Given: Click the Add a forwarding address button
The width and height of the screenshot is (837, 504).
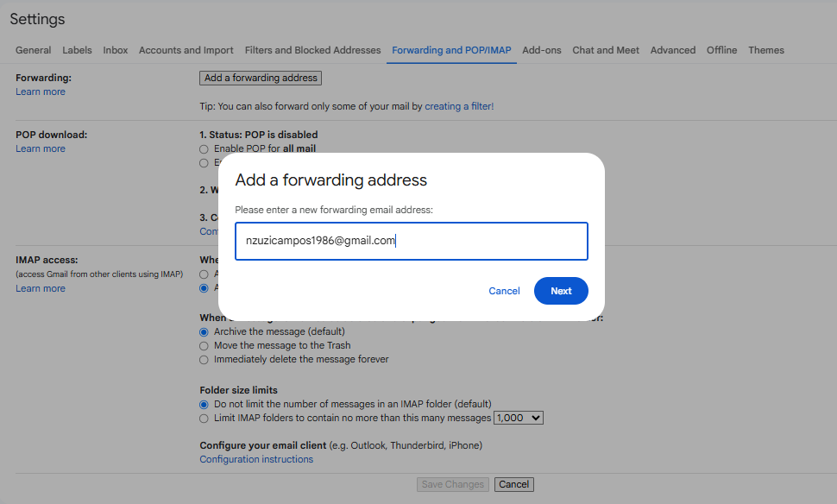Looking at the screenshot, I should coord(261,78).
